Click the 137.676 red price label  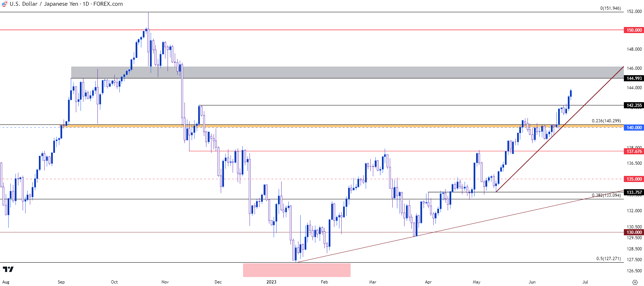[x=634, y=151]
